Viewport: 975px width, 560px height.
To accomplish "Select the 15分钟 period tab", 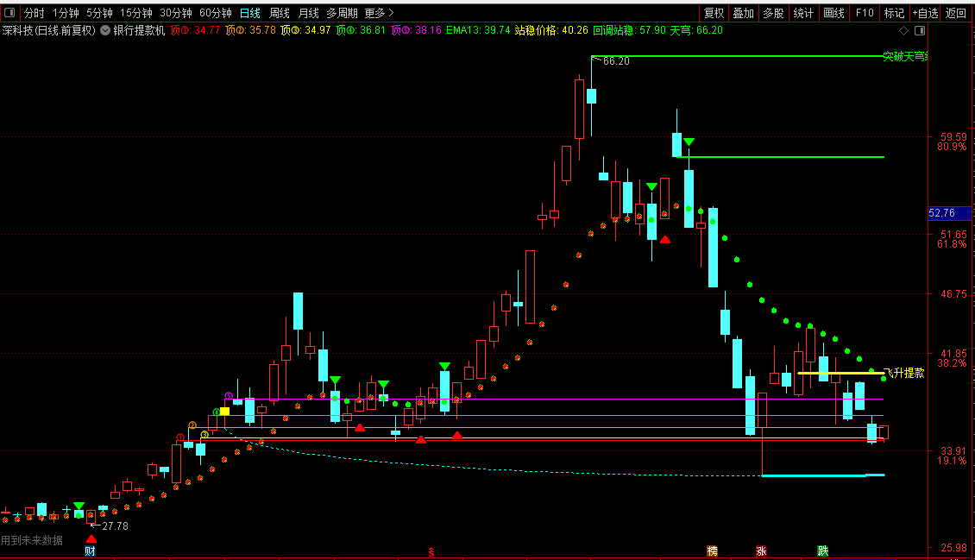I will coord(136,13).
